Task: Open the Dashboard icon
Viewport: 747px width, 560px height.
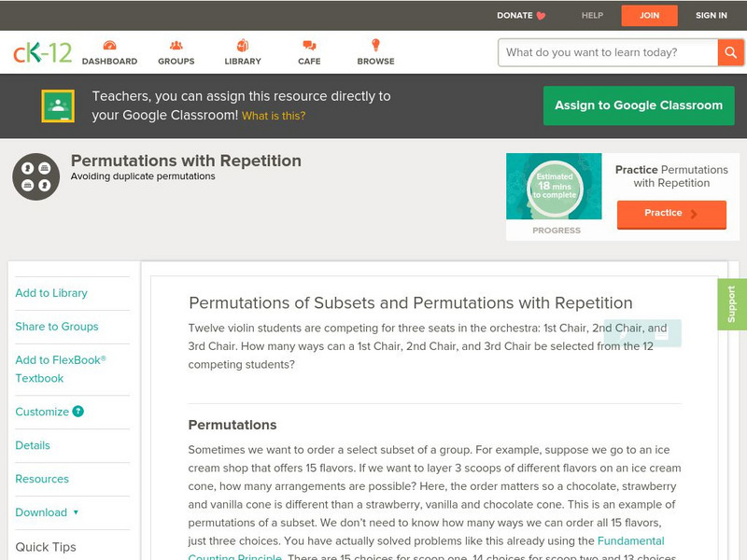Action: tap(109, 46)
